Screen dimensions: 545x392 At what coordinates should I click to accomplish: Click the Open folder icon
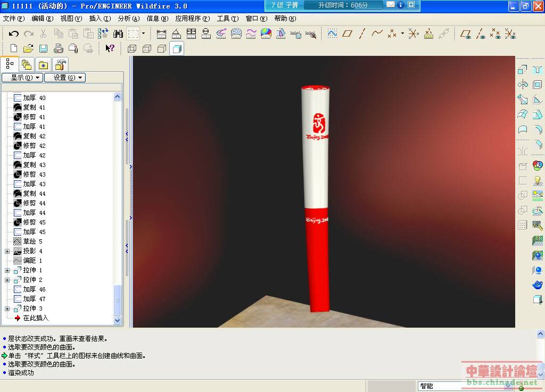[29, 49]
